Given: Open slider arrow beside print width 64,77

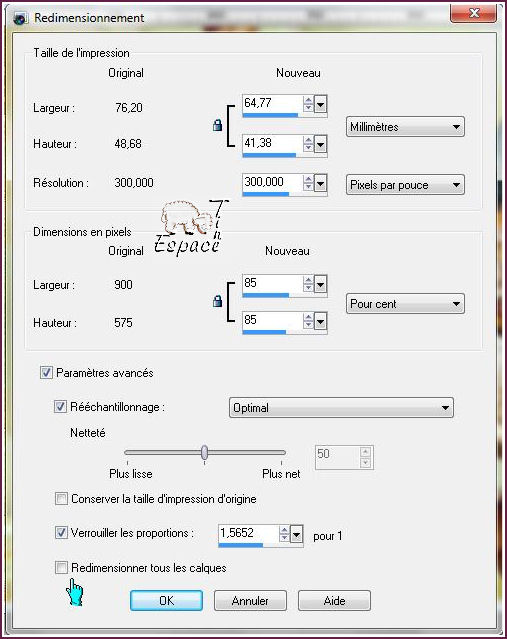Looking at the screenshot, I should pos(321,105).
